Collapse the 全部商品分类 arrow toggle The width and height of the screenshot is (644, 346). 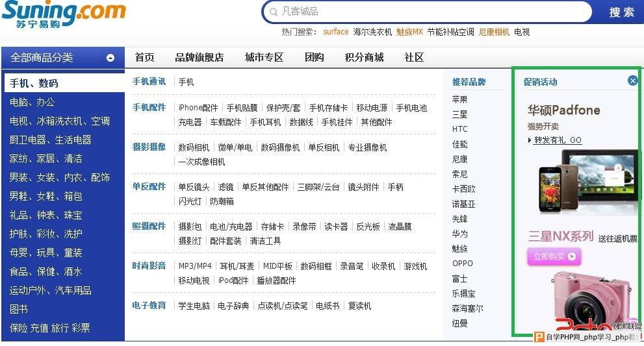pos(110,58)
